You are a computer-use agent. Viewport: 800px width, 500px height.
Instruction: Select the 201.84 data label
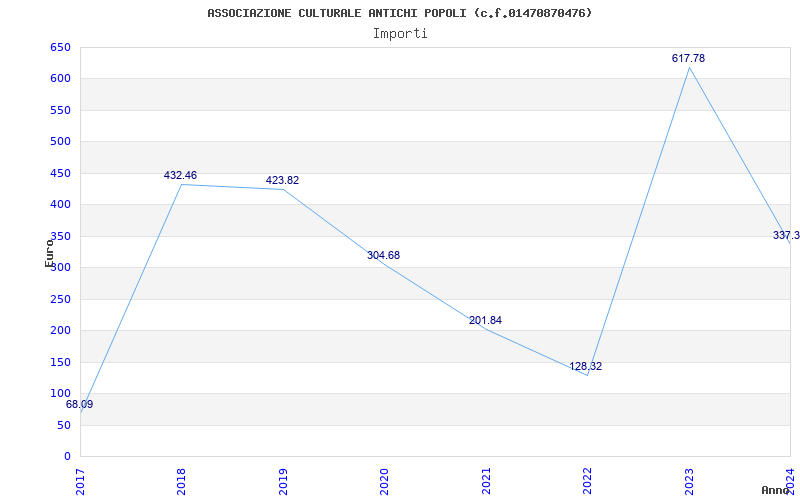coord(485,321)
